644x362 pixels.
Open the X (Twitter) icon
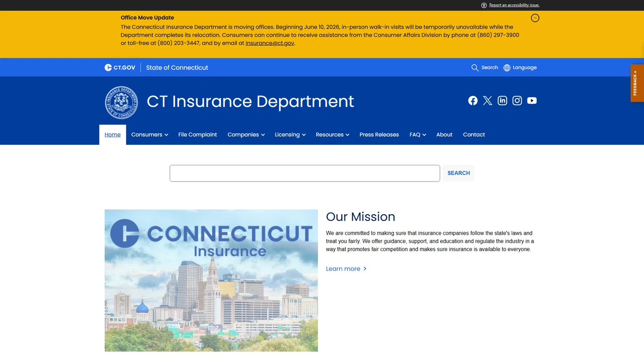coord(488,101)
